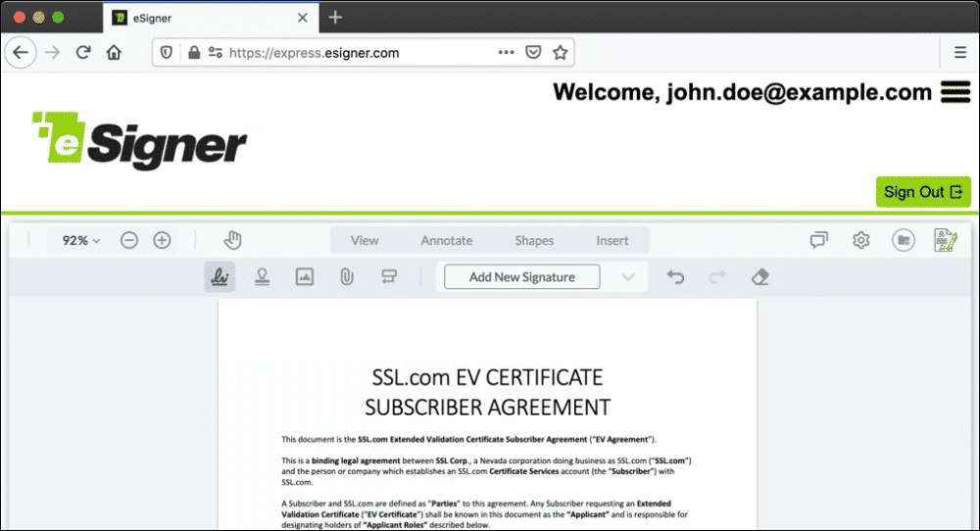Click the paperclip attachment tool
The height and width of the screenshot is (531, 980).
(346, 277)
